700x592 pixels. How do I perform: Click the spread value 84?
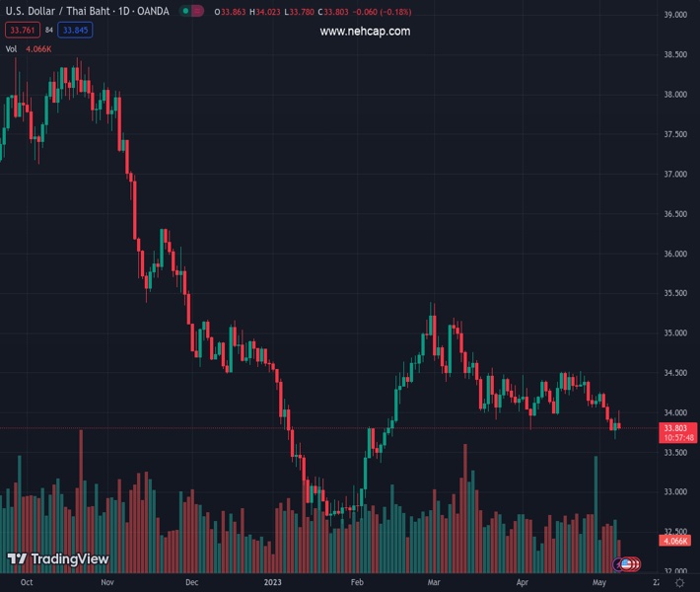click(x=48, y=31)
